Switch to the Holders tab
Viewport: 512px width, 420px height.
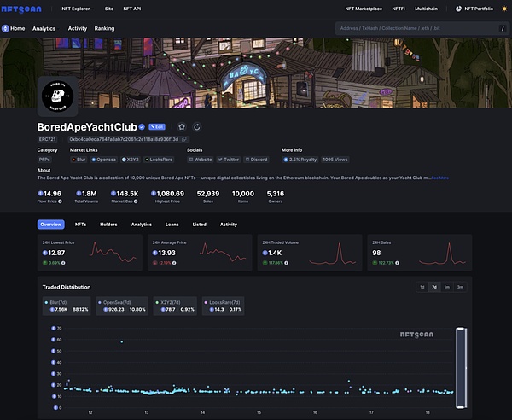point(108,224)
